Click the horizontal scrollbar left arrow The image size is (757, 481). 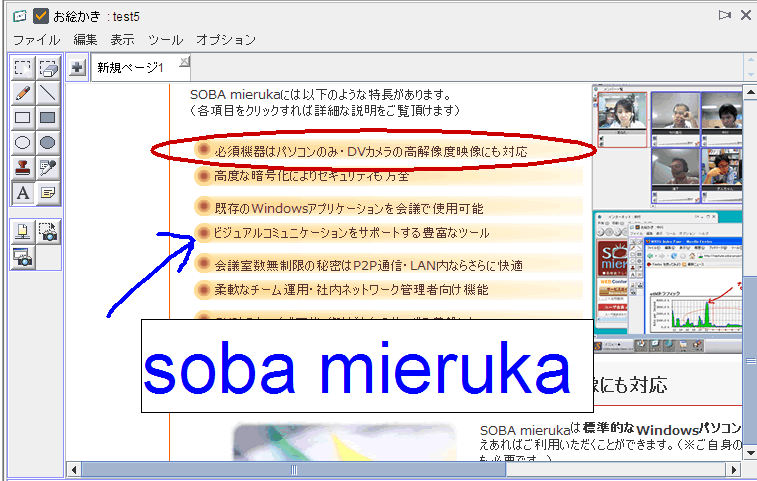tap(74, 469)
